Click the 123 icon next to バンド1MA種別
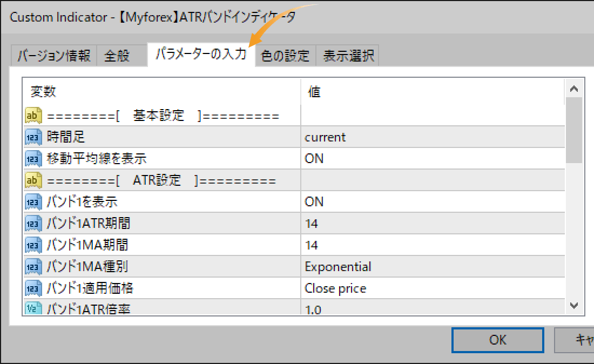Viewport: 594px width, 364px height. tap(30, 266)
